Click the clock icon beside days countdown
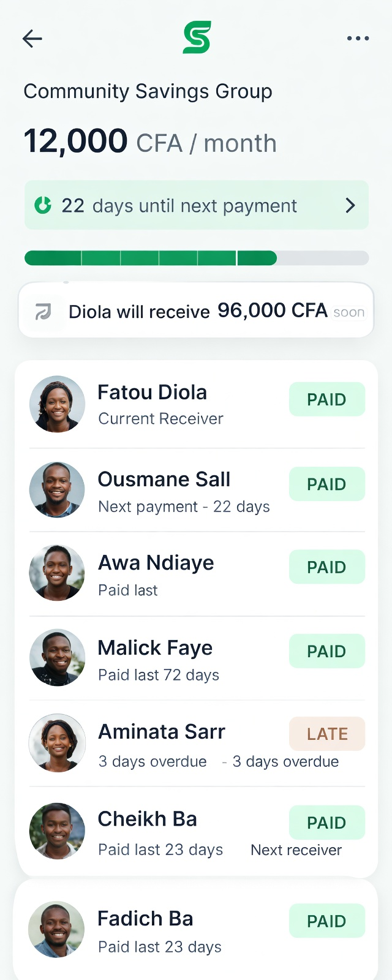The height and width of the screenshot is (980, 392). tap(43, 205)
